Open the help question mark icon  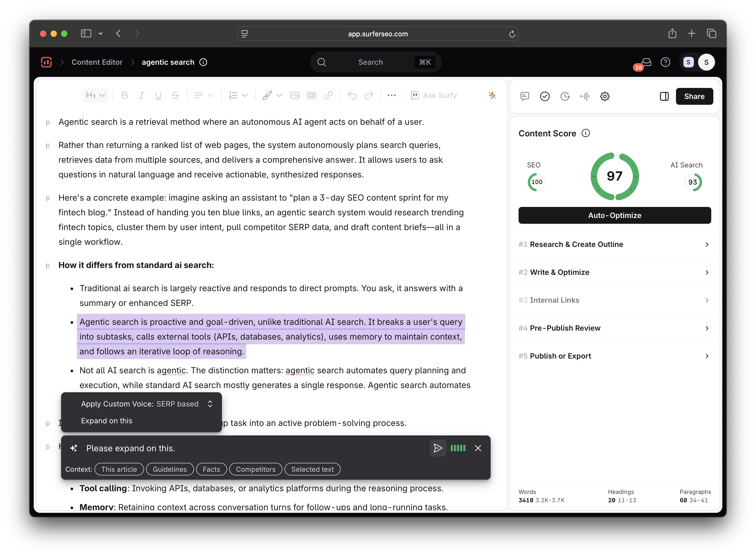coord(665,62)
